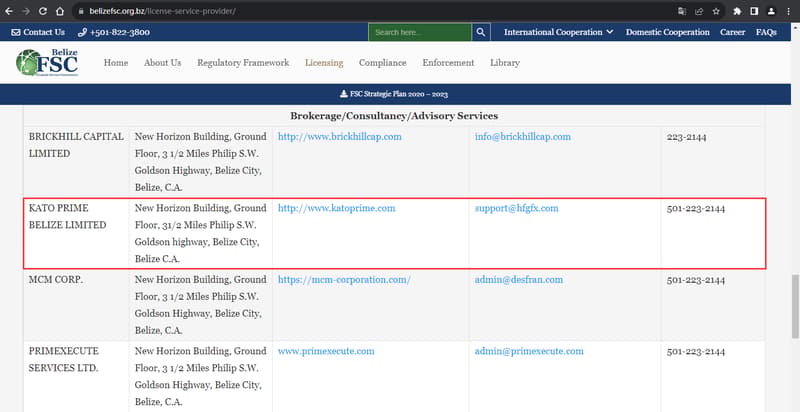Open Enforcement navigation item

point(448,63)
